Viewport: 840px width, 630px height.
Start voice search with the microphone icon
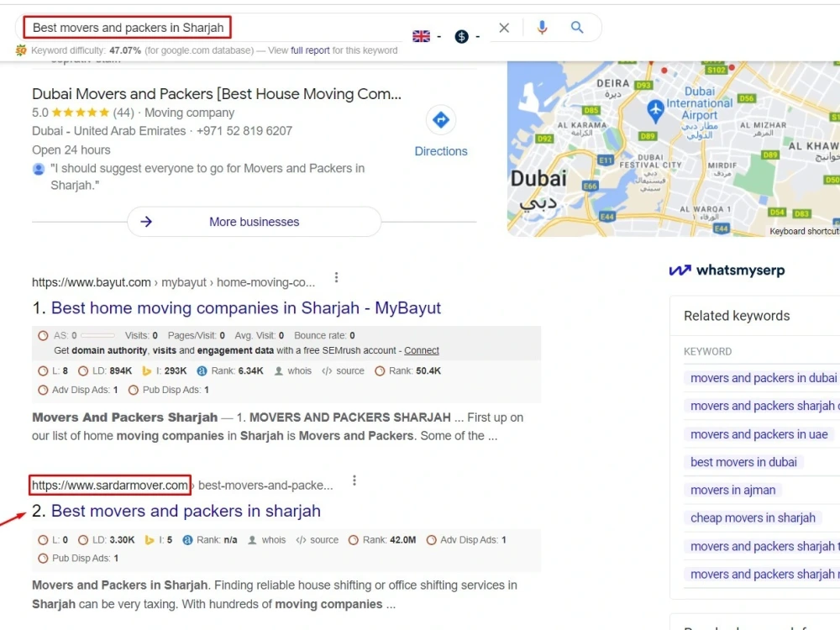coord(542,28)
